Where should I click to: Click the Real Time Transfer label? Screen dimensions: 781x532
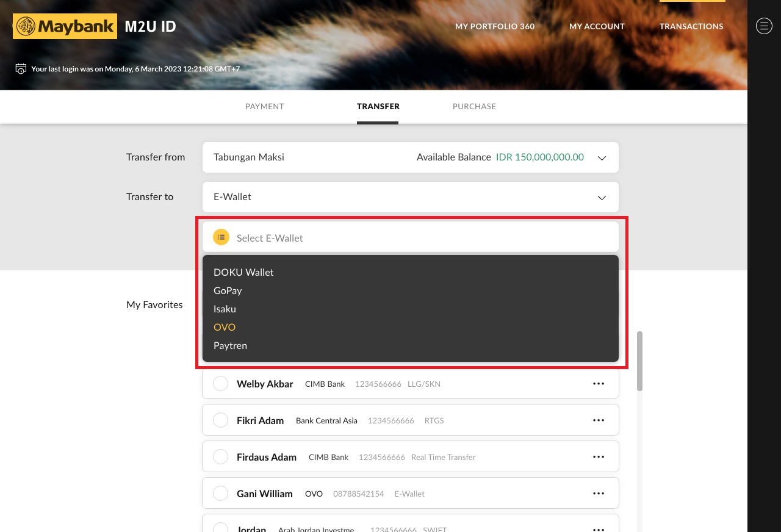pyautogui.click(x=443, y=457)
